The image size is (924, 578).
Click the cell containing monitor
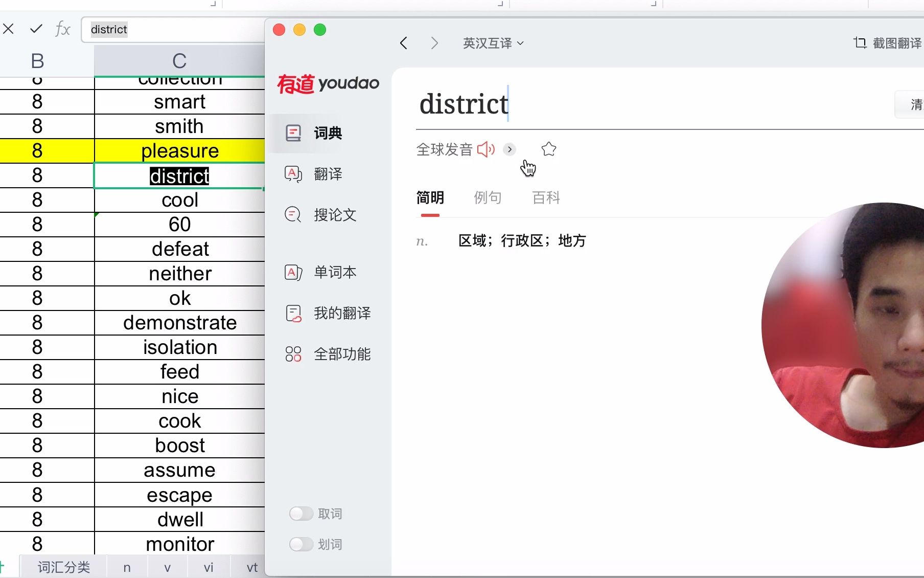tap(180, 544)
